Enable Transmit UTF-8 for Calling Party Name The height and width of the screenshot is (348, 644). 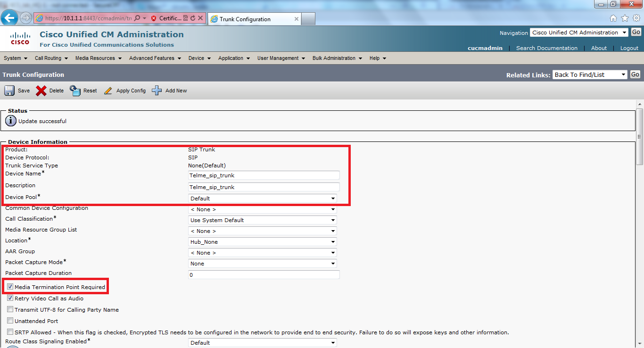10,309
